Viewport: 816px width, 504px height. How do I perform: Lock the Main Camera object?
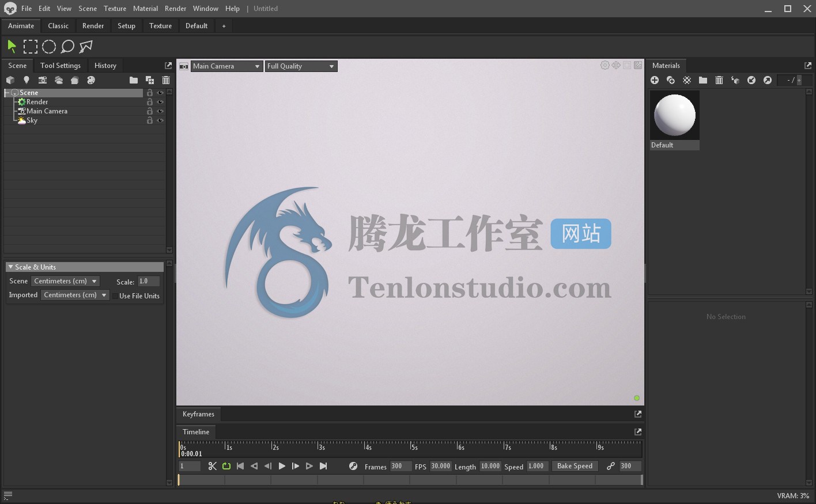(x=150, y=111)
